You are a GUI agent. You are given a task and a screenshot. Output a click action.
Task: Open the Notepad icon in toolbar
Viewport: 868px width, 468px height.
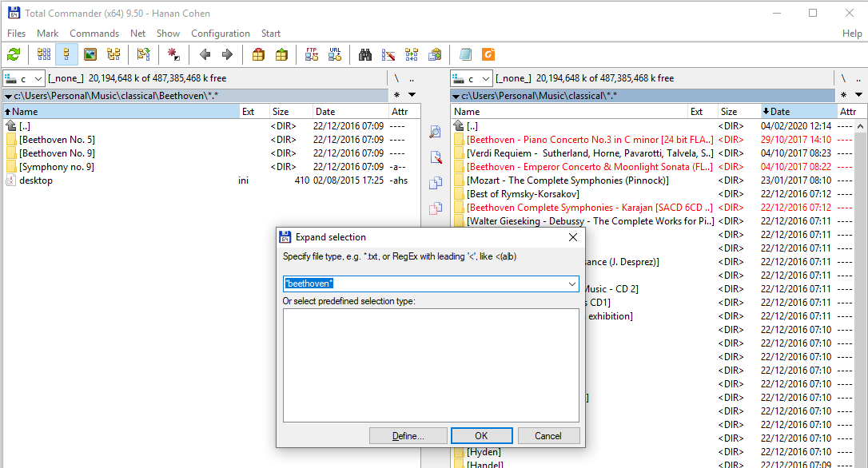tap(465, 54)
